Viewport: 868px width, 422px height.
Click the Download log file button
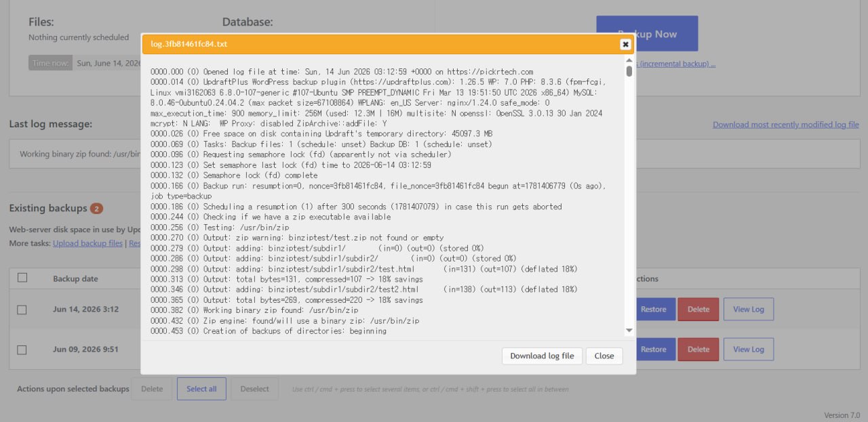click(542, 356)
